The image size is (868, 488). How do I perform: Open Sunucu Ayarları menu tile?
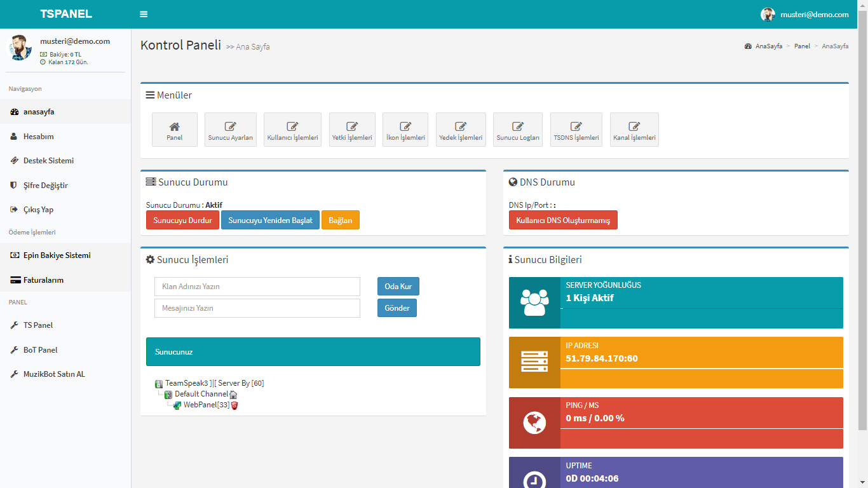pos(231,130)
